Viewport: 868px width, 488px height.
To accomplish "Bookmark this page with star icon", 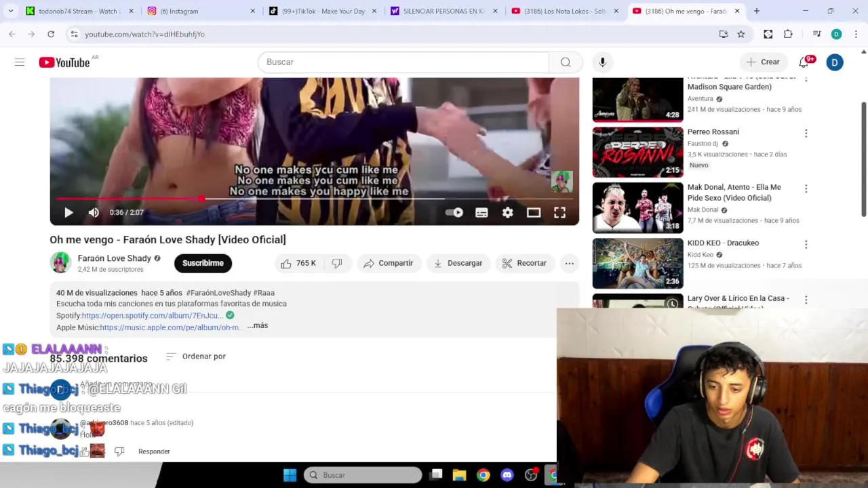I will click(741, 34).
